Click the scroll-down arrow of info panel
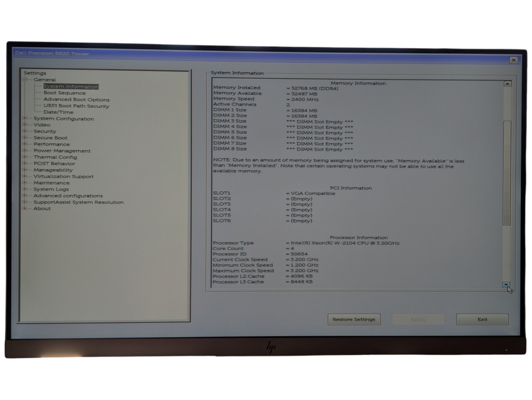This screenshot has height=400, width=532. click(x=507, y=285)
